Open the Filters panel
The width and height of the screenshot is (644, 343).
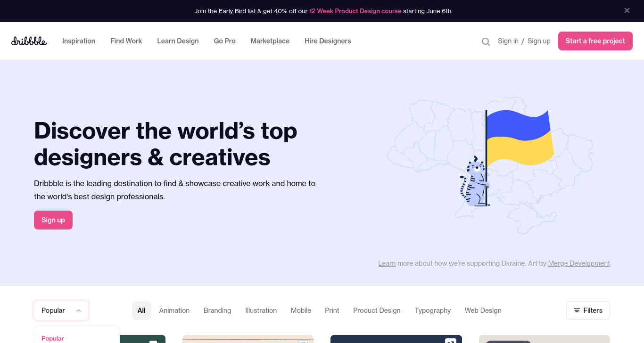(x=588, y=310)
